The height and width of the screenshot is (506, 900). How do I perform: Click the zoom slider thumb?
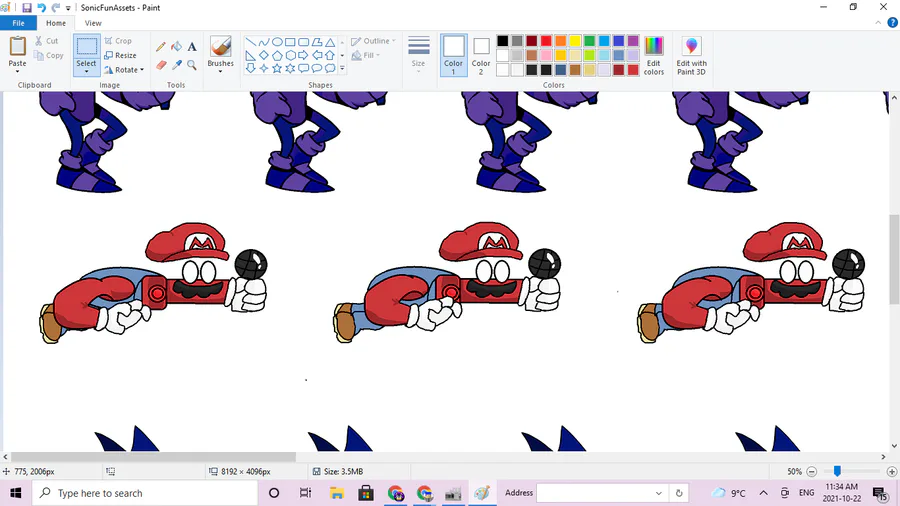click(x=837, y=471)
